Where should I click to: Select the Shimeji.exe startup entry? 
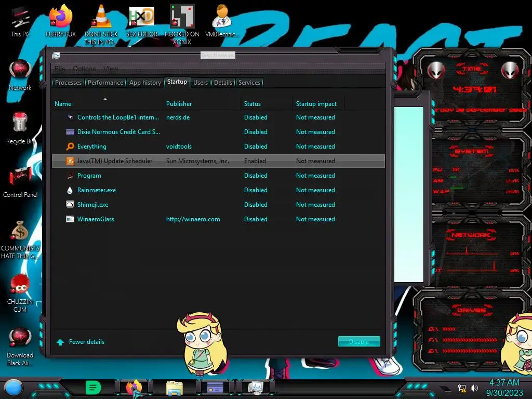pyautogui.click(x=219, y=204)
